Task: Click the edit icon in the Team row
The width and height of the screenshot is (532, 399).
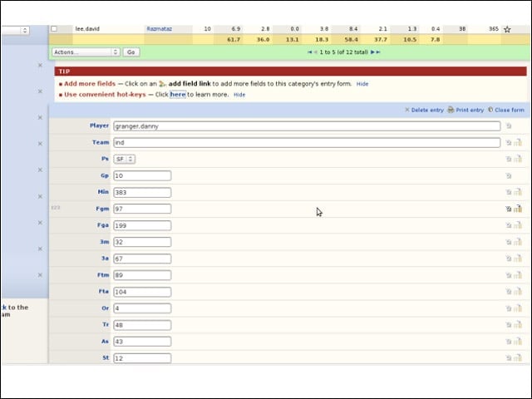Action: tap(509, 142)
